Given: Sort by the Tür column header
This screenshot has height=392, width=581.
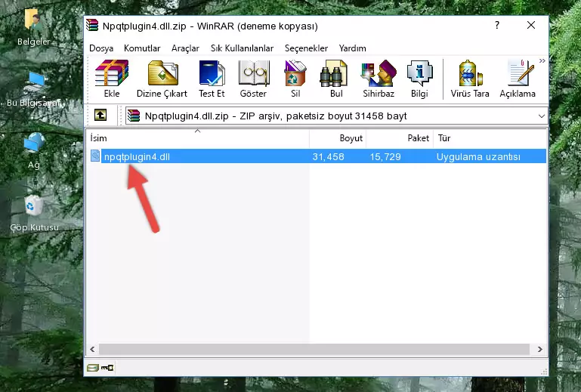Looking at the screenshot, I should [490, 137].
